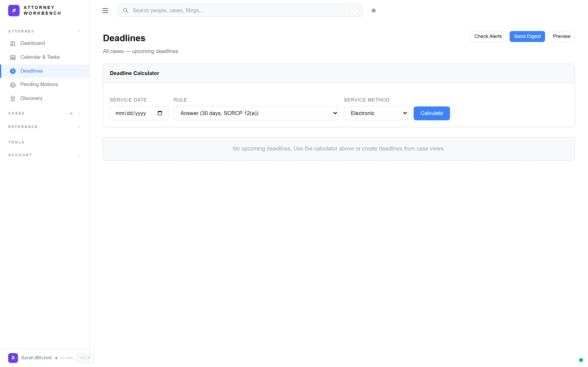The width and height of the screenshot is (588, 367).
Task: Open the Service Method dropdown
Action: [376, 113]
